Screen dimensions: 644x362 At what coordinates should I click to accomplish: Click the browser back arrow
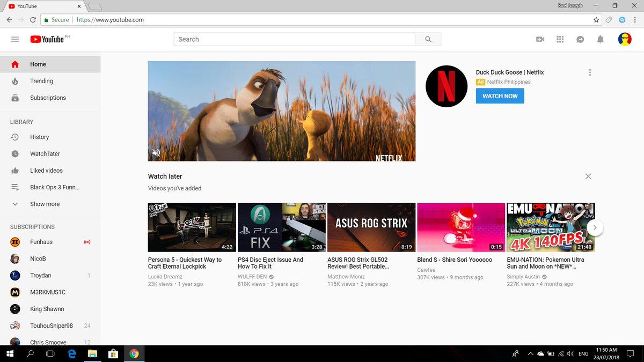[x=9, y=20]
